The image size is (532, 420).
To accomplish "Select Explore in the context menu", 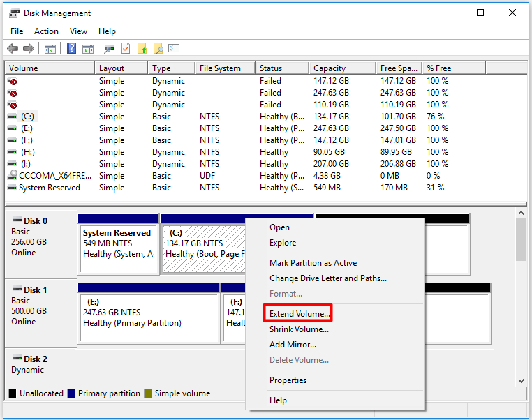I will tap(283, 243).
